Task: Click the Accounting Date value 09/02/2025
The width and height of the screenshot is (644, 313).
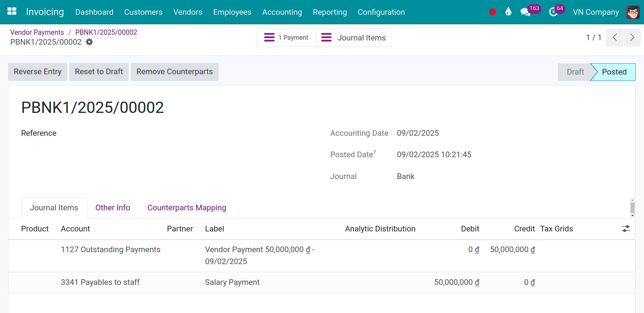Action: [x=418, y=133]
